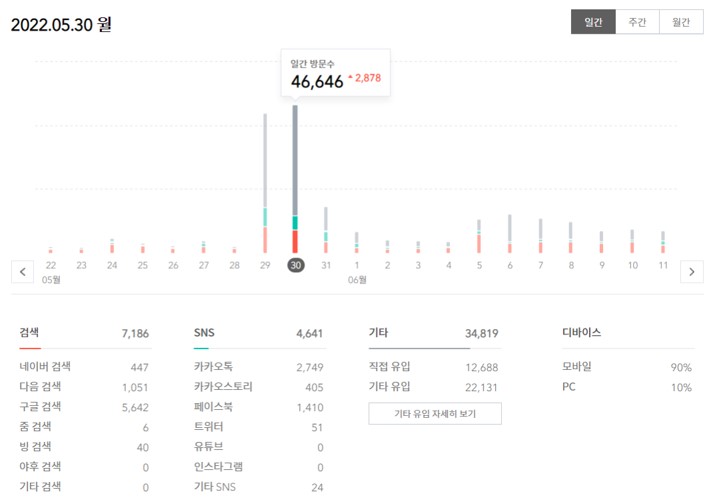Screen dimensions: 713x500
Task: Select June 2 on the chart axis
Action: click(387, 265)
